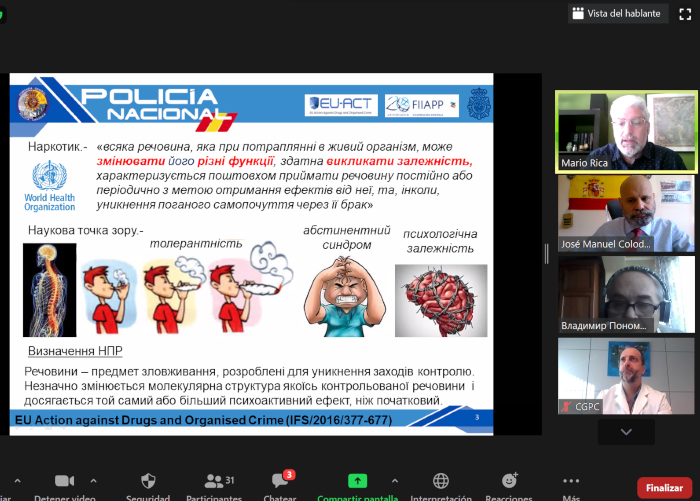Click the red chat notification badge showing 3
Viewport: 700px width, 501px height.
pos(289,474)
